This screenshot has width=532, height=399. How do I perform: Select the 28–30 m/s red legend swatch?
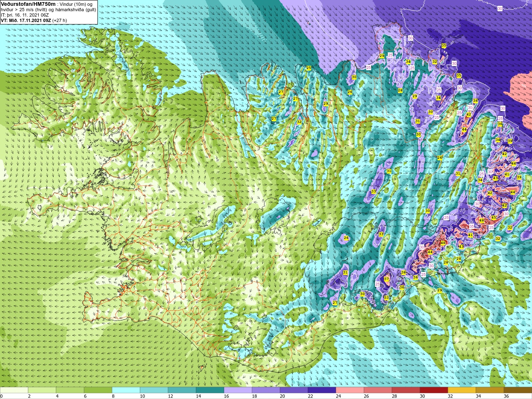406,390
